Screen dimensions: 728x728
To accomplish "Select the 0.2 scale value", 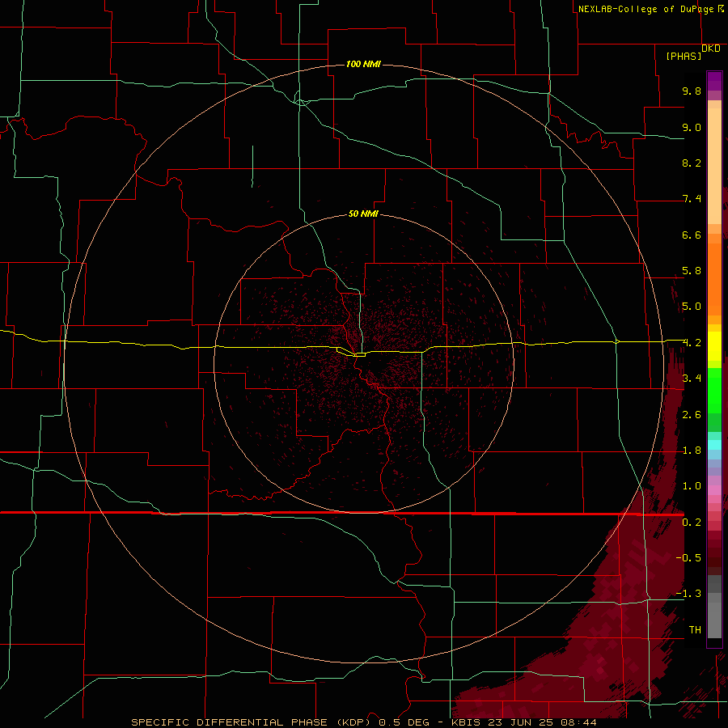I will (x=692, y=523).
